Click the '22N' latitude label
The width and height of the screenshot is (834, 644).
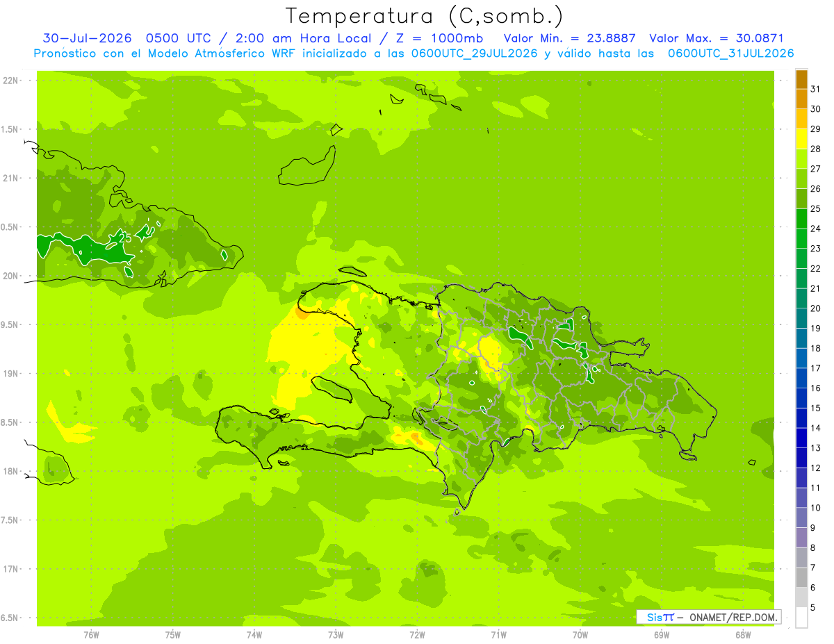(x=11, y=81)
